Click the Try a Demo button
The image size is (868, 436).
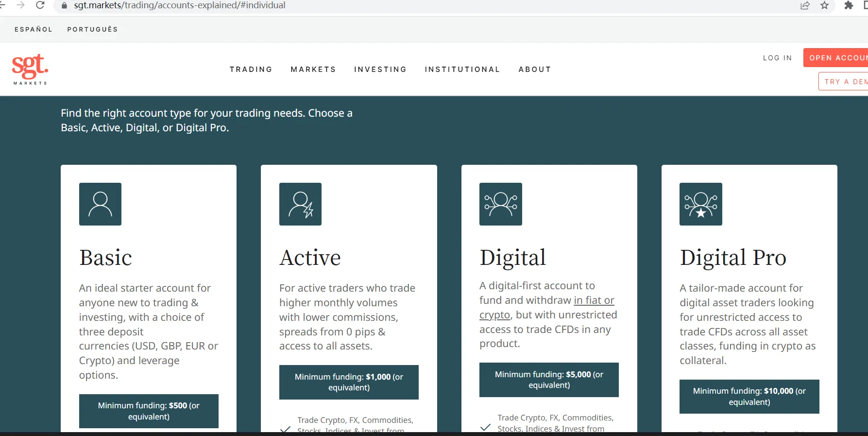(843, 81)
